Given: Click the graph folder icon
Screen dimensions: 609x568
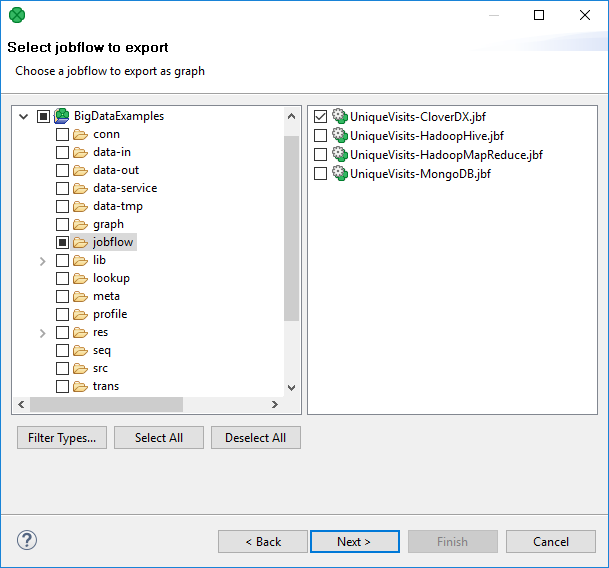Looking at the screenshot, I should [80, 224].
